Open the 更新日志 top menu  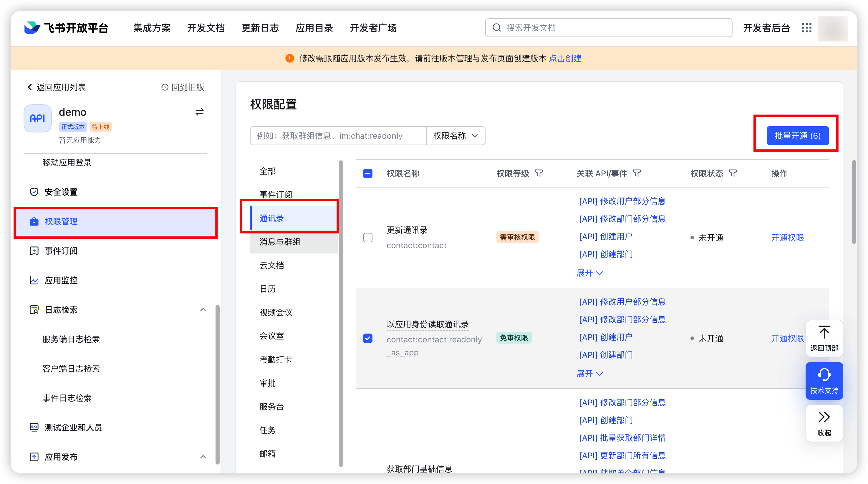coord(260,28)
